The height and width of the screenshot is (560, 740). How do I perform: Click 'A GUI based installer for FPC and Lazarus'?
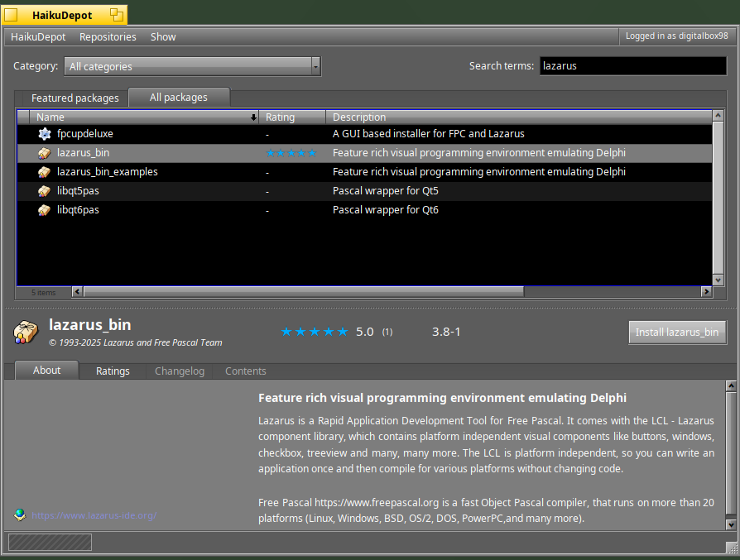click(x=428, y=134)
